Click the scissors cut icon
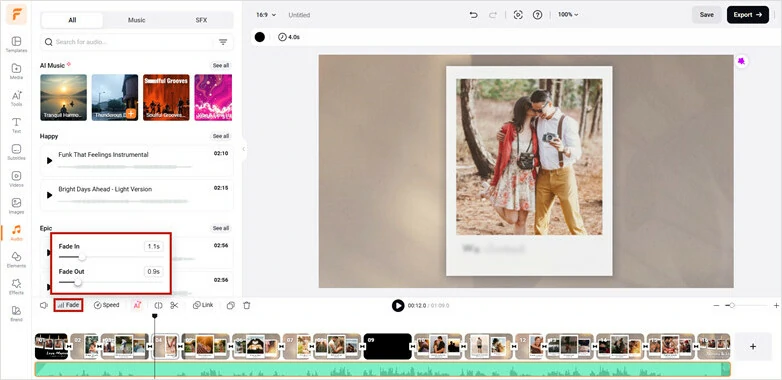The image size is (782, 380). [174, 305]
